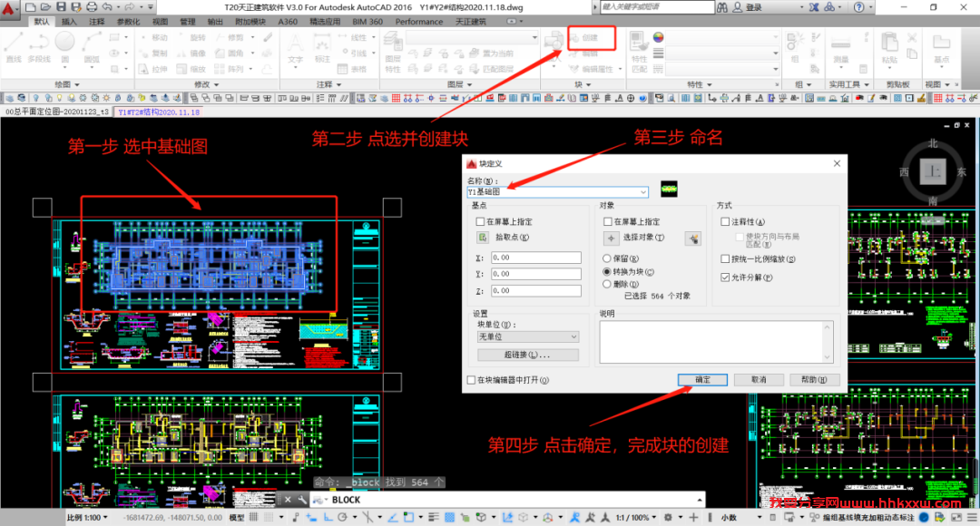The width and height of the screenshot is (980, 526).
Task: Select the Line (直线) tool in ribbon
Action: pos(14,47)
